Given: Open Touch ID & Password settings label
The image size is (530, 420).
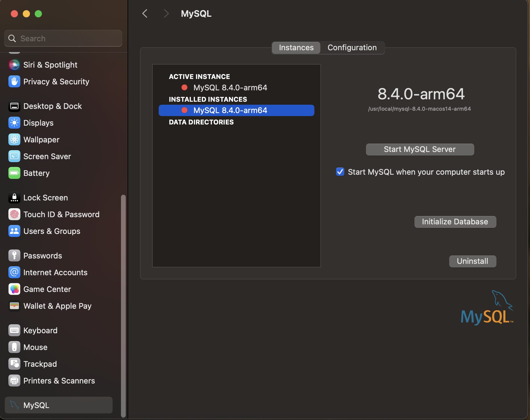Looking at the screenshot, I should click(61, 214).
